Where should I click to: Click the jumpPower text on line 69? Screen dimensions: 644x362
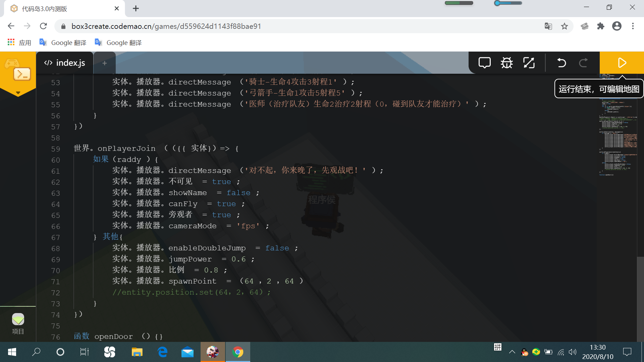190,259
